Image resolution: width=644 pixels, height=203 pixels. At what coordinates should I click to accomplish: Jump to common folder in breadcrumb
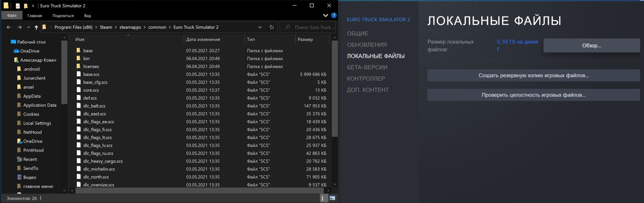(x=157, y=27)
